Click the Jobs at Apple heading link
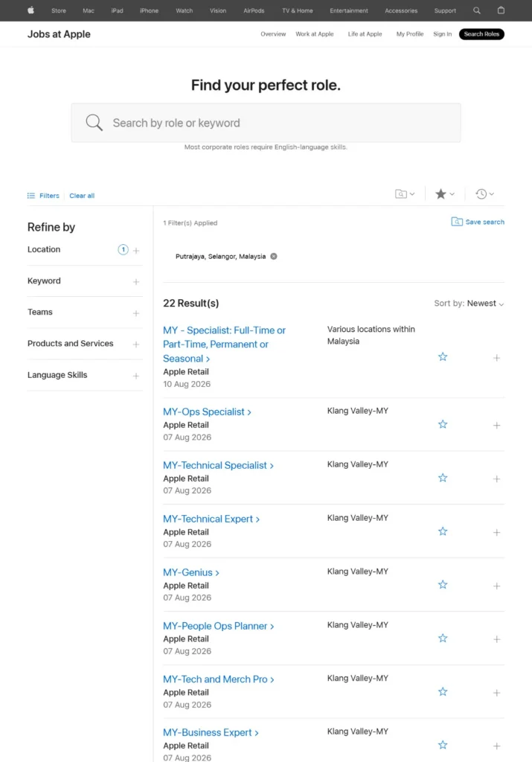Image resolution: width=532 pixels, height=762 pixels. coord(59,34)
